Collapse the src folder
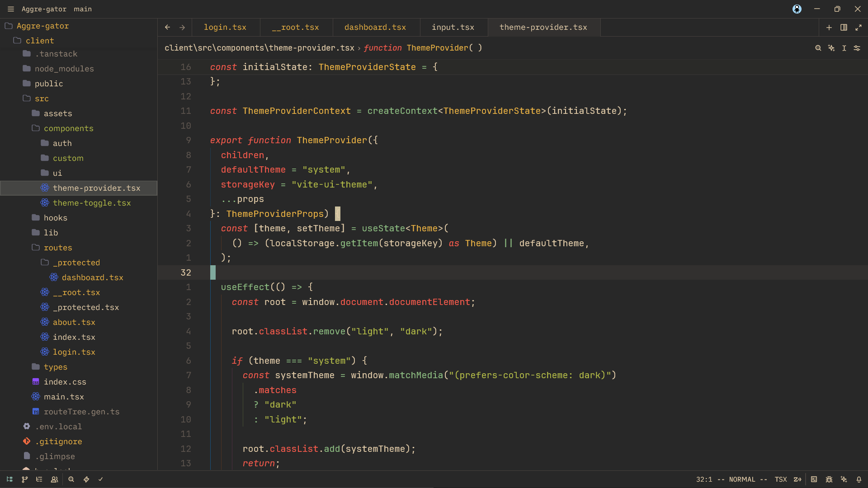Screen dimensions: 868x488 pyautogui.click(x=79, y=99)
